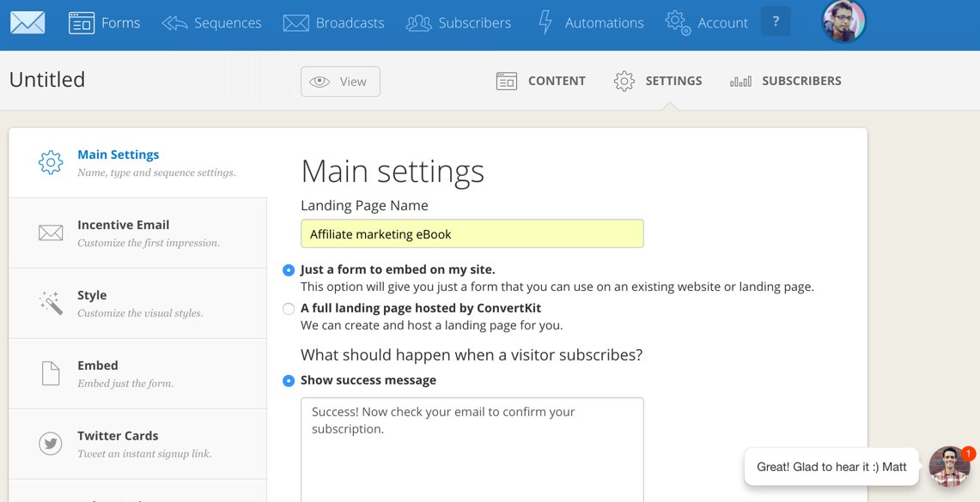Open the Sequences menu

(211, 23)
